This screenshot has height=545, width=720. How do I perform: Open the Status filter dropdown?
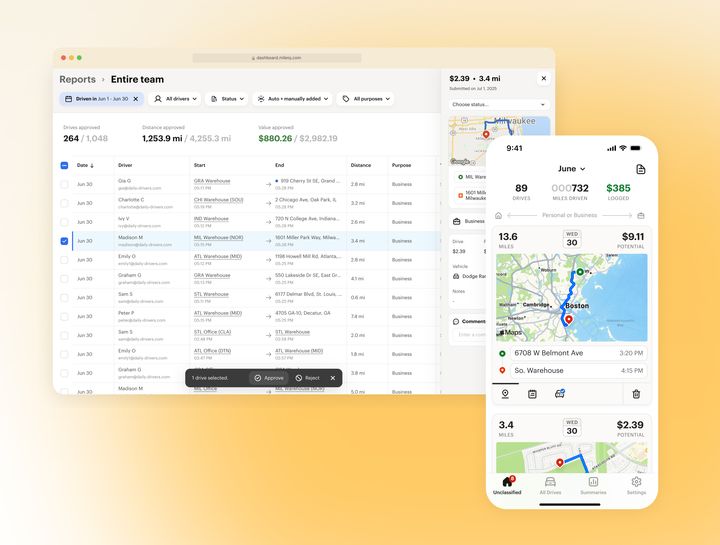point(226,99)
